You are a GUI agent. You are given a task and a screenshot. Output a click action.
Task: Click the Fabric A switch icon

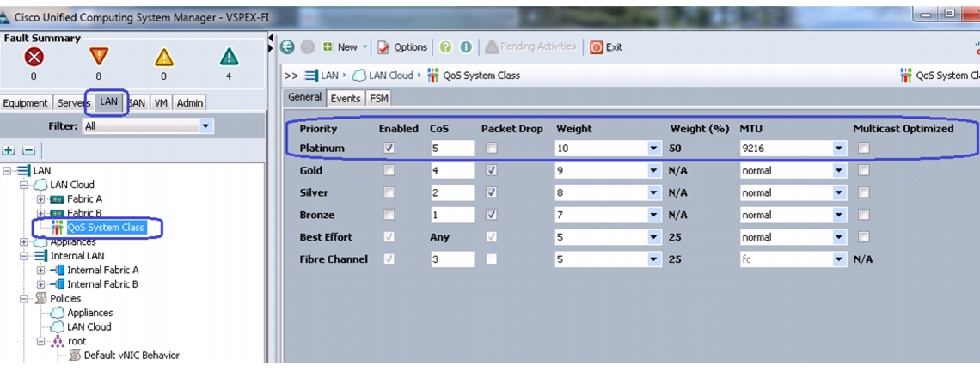(57, 199)
